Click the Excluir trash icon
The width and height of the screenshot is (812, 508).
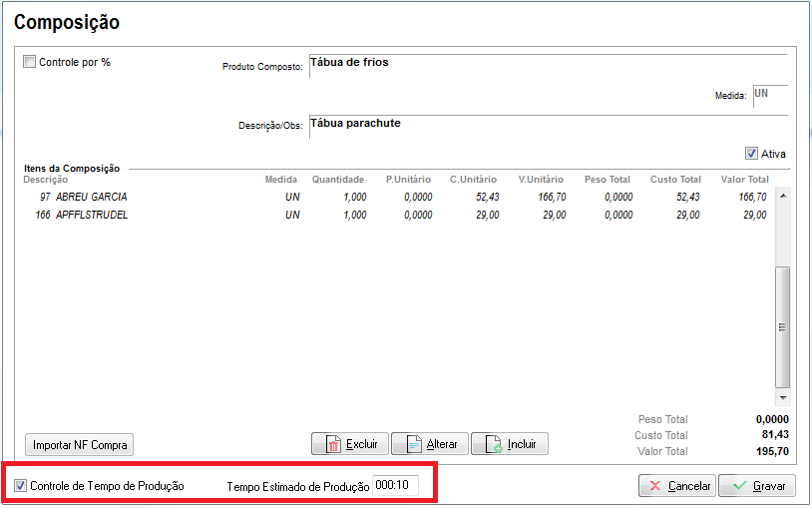pyautogui.click(x=333, y=444)
